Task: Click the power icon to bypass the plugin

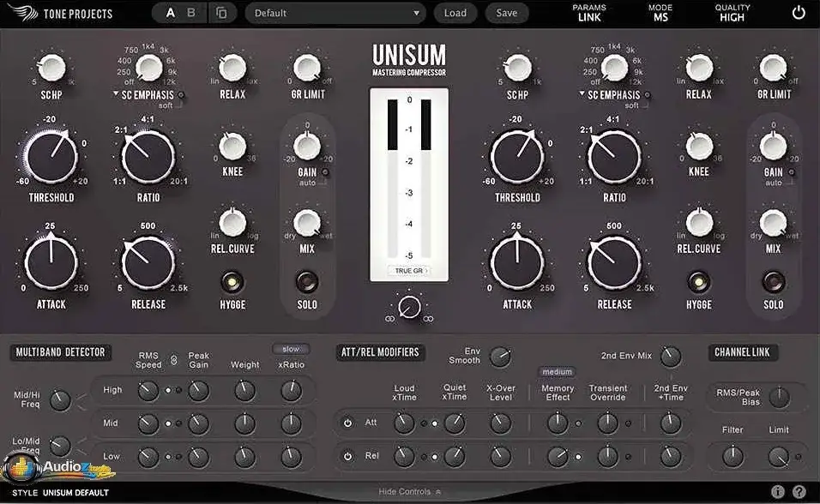Action: click(797, 12)
